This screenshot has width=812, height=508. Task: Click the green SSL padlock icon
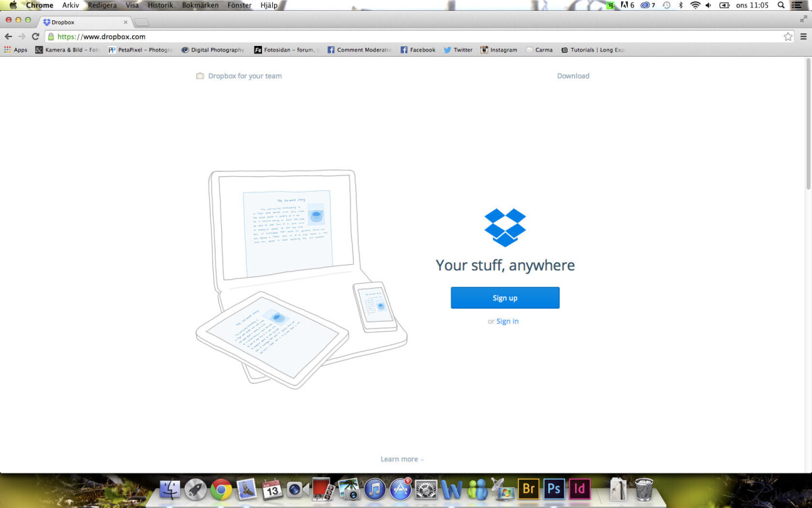(x=51, y=37)
